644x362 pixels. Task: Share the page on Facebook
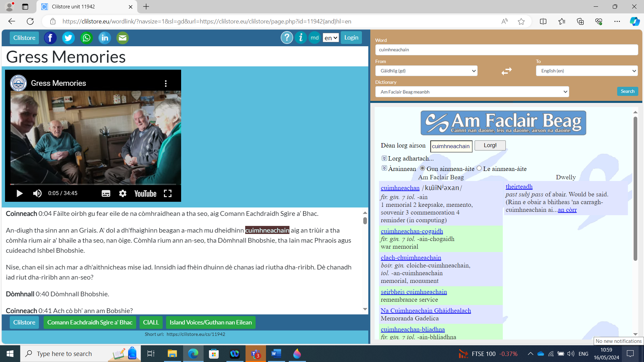[x=50, y=38]
